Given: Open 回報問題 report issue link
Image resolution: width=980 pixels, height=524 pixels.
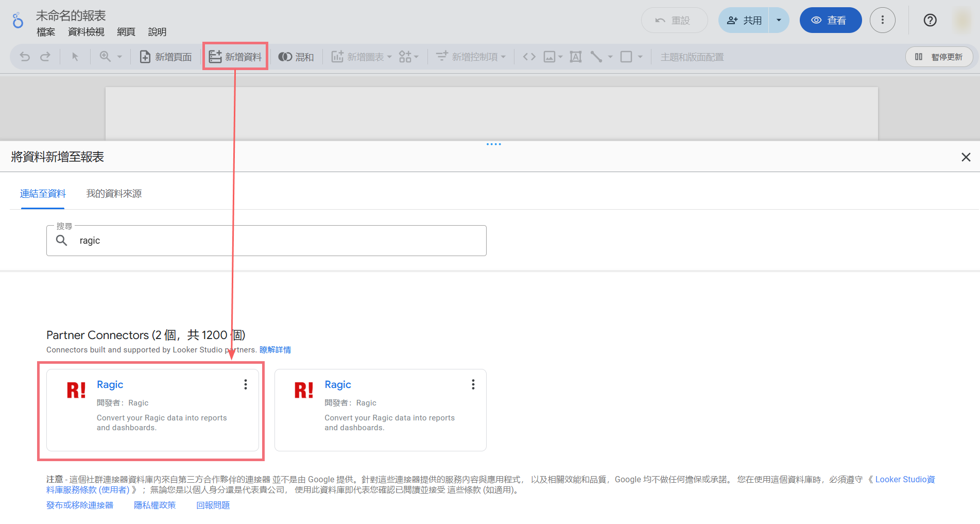Looking at the screenshot, I should [213, 505].
